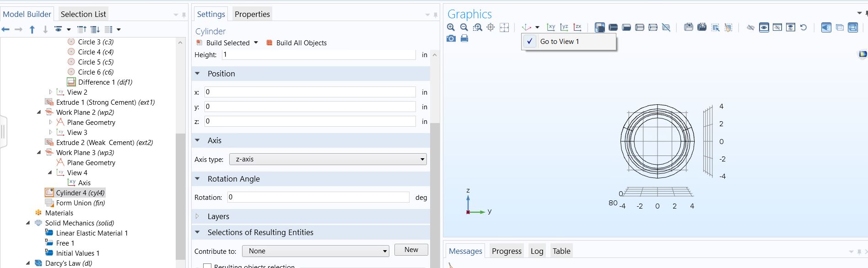The width and height of the screenshot is (868, 268).
Task: Reset hiding with the circular arrow icon
Action: [x=803, y=27]
